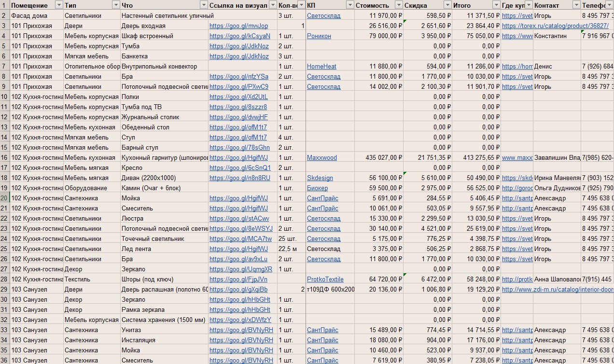Select the cell 'Рамка зеркала'
Screen dimensions: 614x364
click(165, 309)
